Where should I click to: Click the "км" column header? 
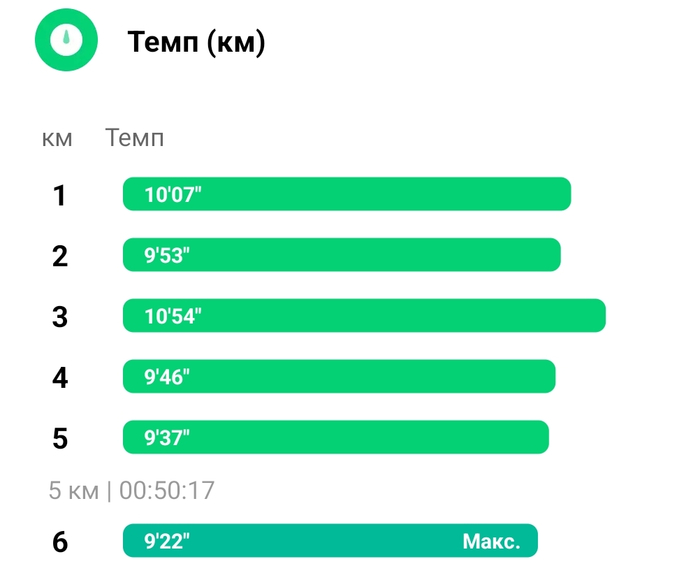pyautogui.click(x=57, y=138)
